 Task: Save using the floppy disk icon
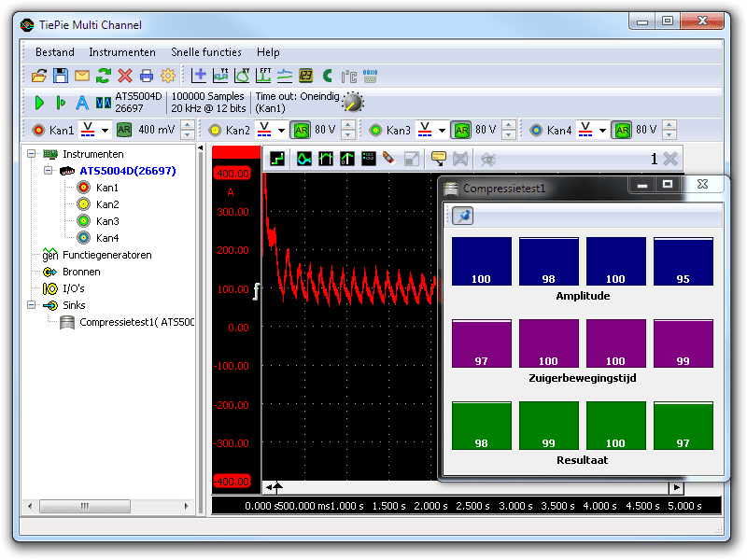tap(61, 76)
